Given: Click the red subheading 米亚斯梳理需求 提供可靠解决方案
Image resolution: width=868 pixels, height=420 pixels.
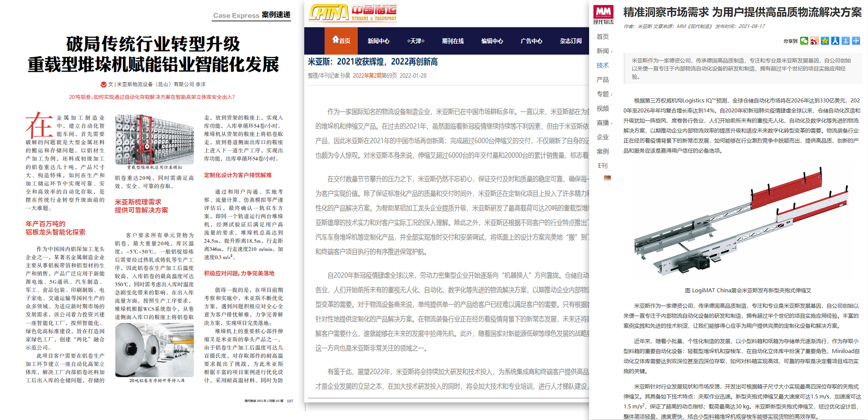Looking at the screenshot, I should 142,206.
